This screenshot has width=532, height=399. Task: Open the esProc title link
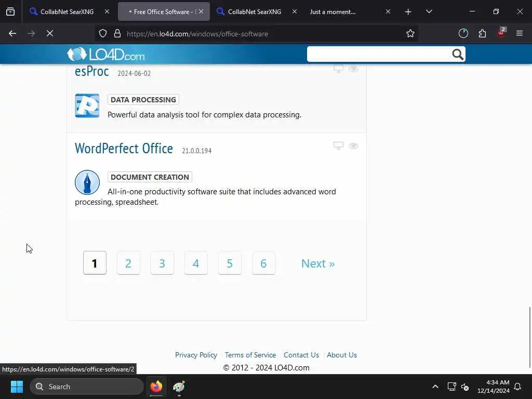pos(91,71)
